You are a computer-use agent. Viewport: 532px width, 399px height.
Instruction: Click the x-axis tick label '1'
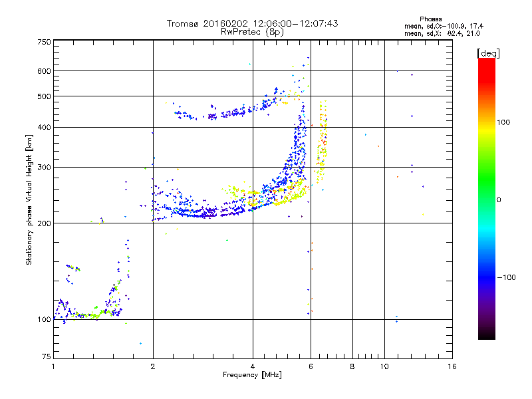pos(53,366)
